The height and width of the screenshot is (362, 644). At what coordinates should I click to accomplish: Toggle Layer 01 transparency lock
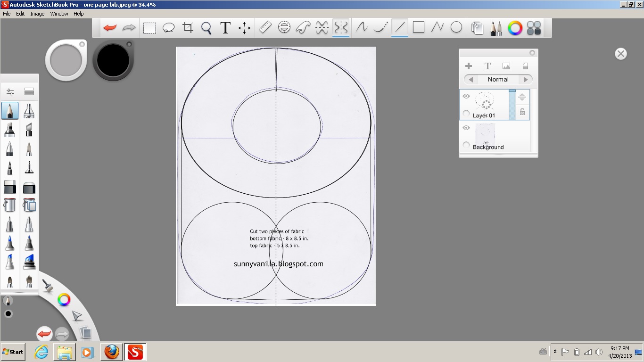[522, 112]
